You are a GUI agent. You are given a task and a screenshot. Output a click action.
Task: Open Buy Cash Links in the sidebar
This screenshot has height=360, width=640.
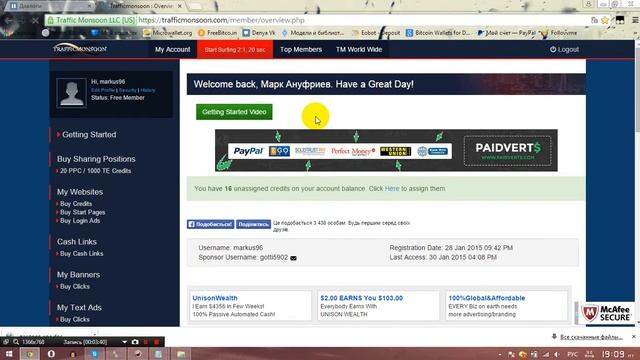[81, 253]
